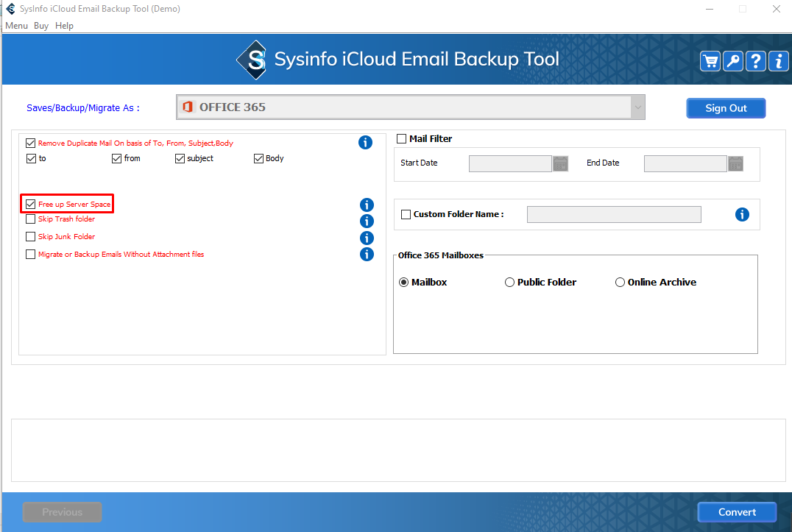Enable the Skip Trash folder checkbox

(30, 219)
